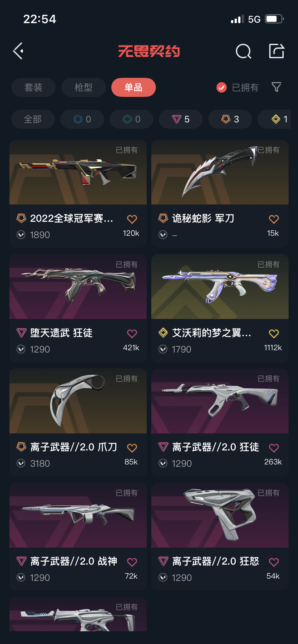Open the filter funnel icon

pos(276,87)
